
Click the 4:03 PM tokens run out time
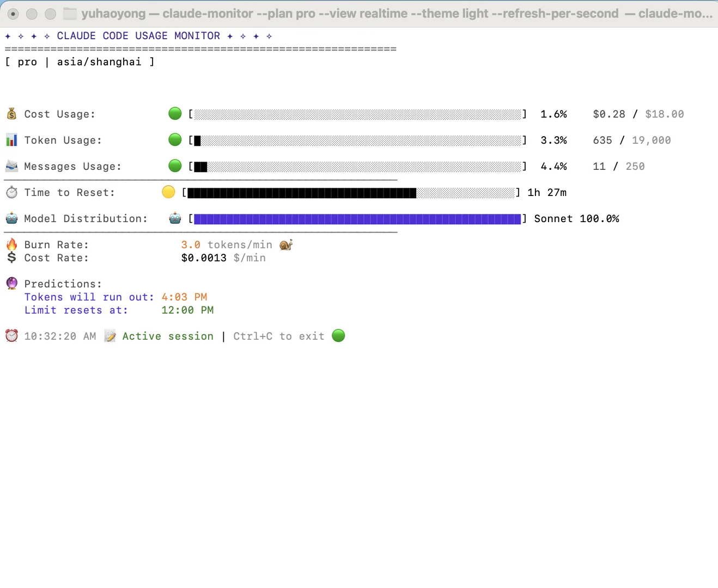coord(184,297)
